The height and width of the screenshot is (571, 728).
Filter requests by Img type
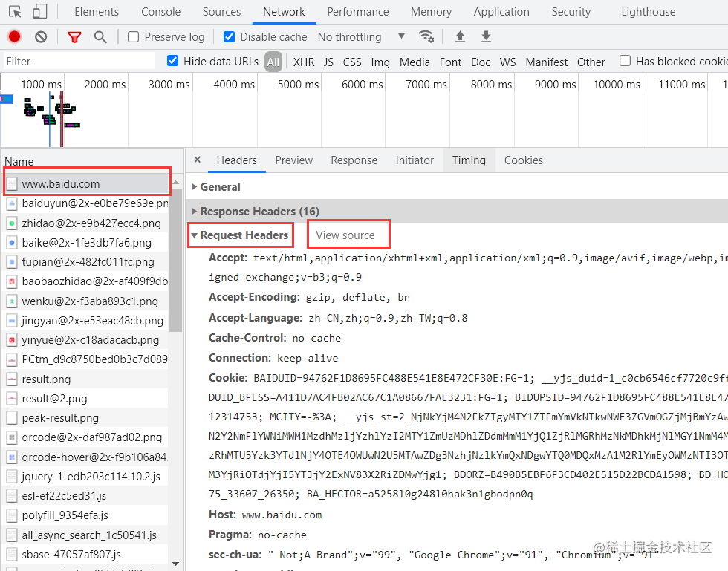click(380, 62)
